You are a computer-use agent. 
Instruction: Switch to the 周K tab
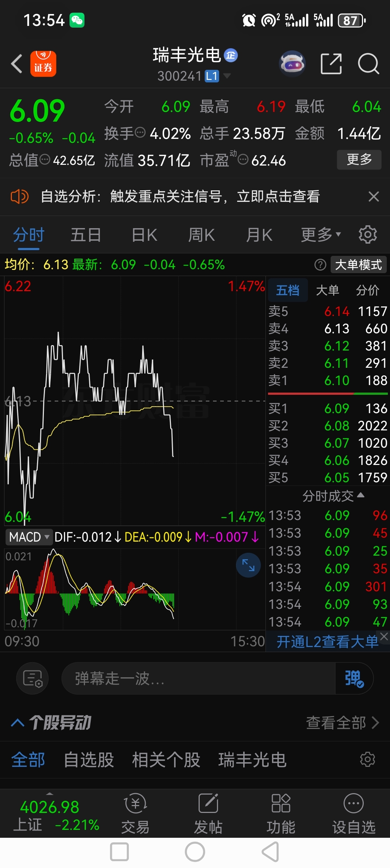click(201, 235)
